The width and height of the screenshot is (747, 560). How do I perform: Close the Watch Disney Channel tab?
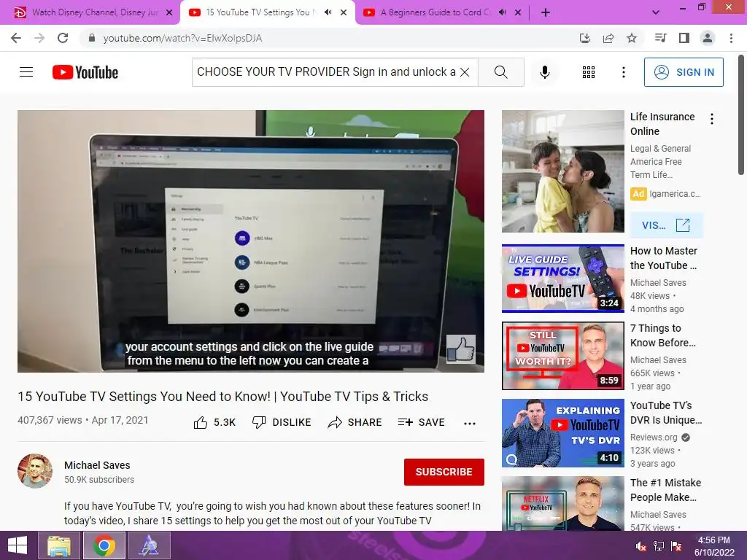(x=169, y=12)
